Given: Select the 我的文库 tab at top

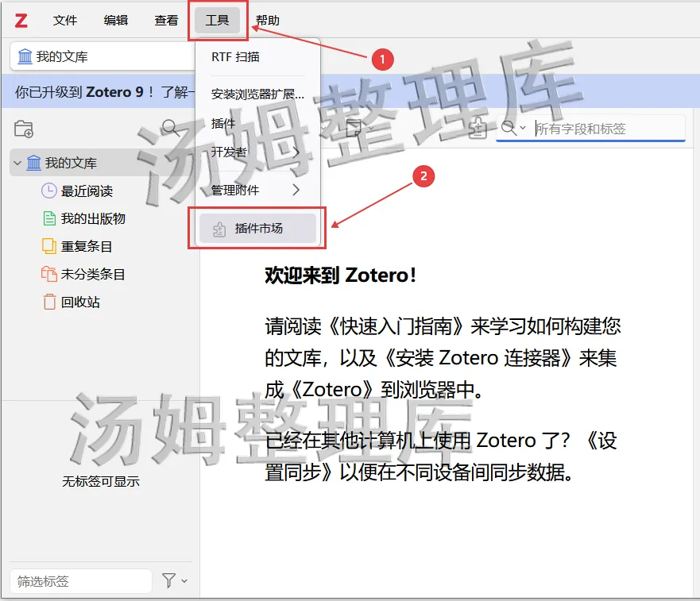Looking at the screenshot, I should [102, 56].
